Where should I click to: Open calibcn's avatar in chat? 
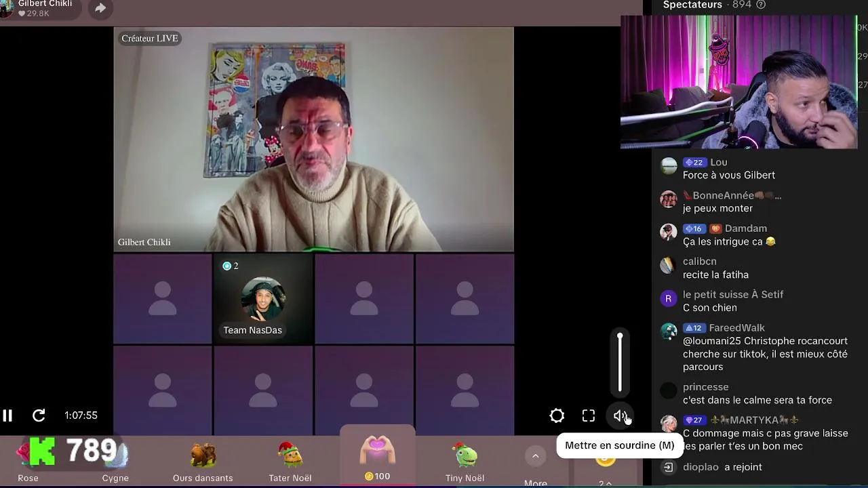click(x=669, y=265)
